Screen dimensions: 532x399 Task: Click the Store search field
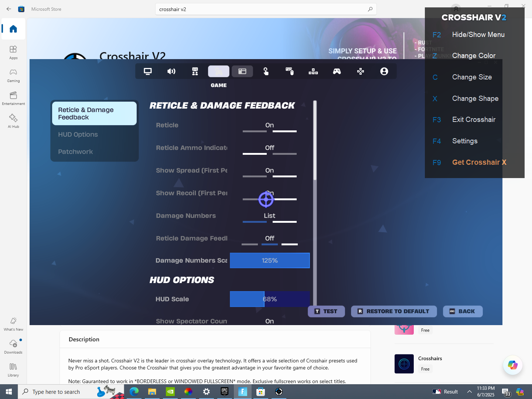[x=266, y=9]
